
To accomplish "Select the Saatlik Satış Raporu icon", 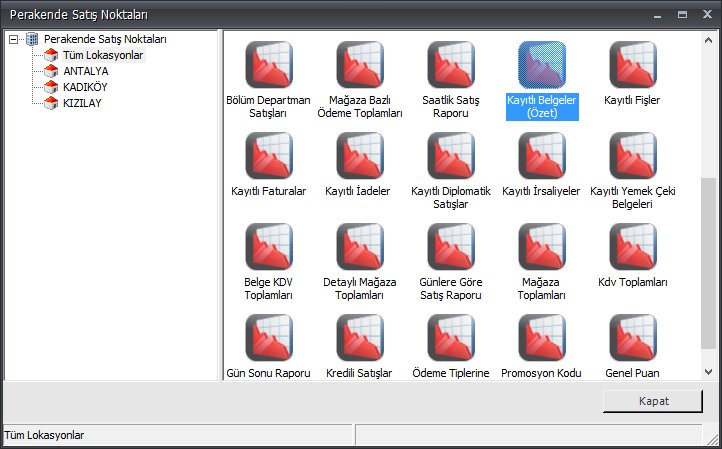I will tap(451, 64).
